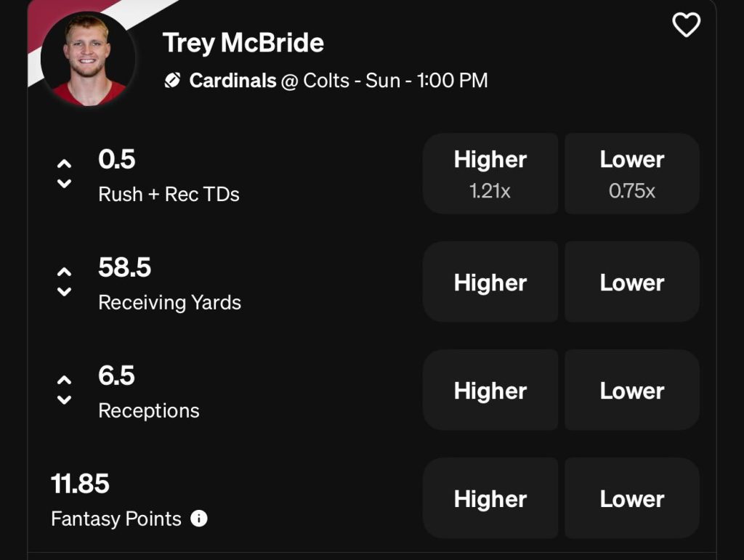Click Trey McBride's player headshot
The height and width of the screenshot is (560, 744).
coord(88,59)
